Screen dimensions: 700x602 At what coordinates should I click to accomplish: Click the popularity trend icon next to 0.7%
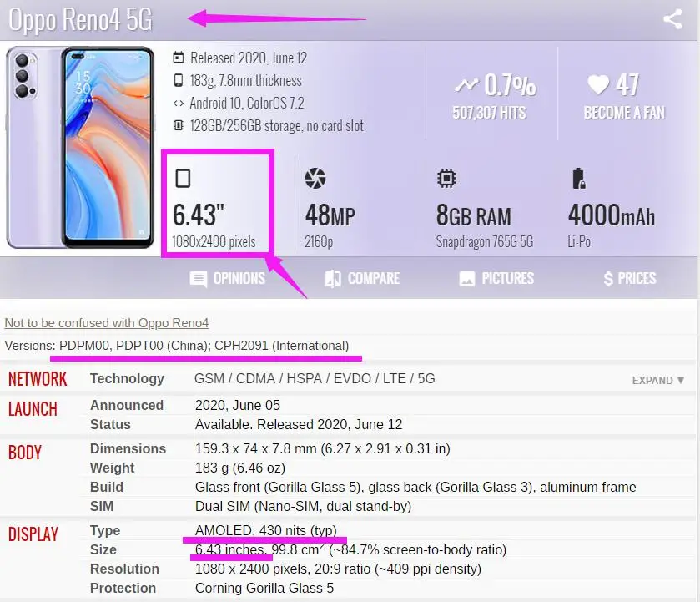coord(466,84)
